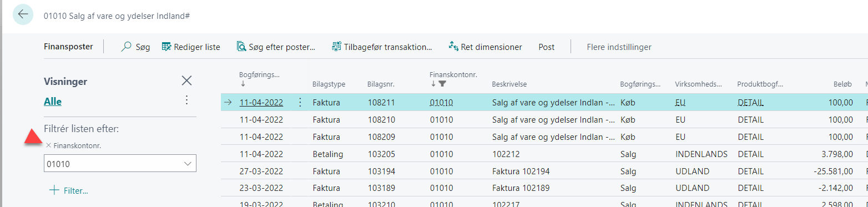The height and width of the screenshot is (207, 868).
Task: Click the Finanskontonr. column filter icon
Action: click(x=442, y=84)
